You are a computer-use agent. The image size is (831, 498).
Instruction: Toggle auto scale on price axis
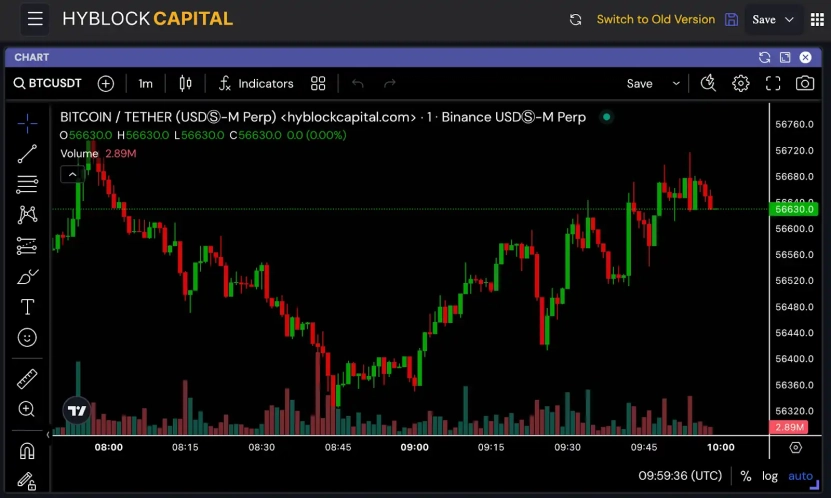pos(800,476)
